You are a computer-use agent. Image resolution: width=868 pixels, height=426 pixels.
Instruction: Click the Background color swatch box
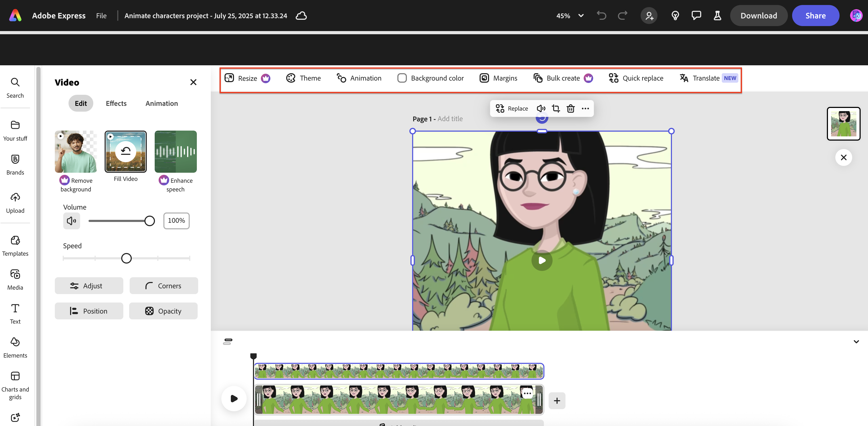(402, 78)
